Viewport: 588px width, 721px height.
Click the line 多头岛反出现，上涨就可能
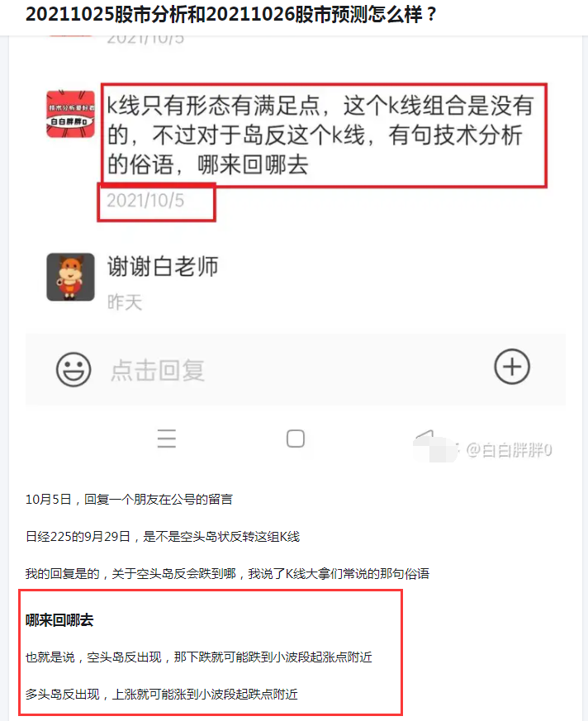coord(161,694)
